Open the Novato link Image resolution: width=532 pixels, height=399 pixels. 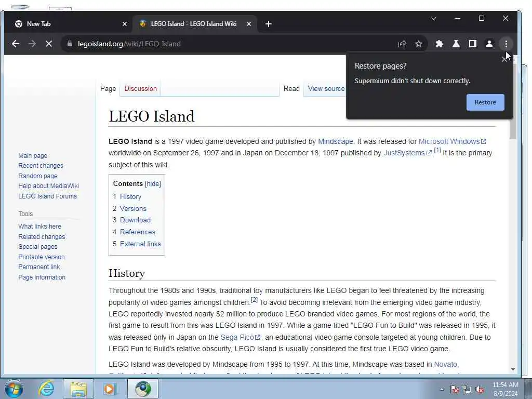[446, 364]
